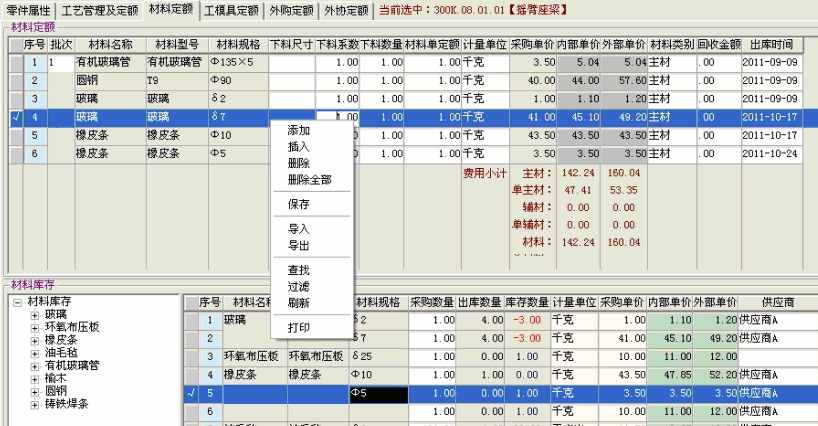
Task: Click the 库存数量 column header
Action: 527,302
